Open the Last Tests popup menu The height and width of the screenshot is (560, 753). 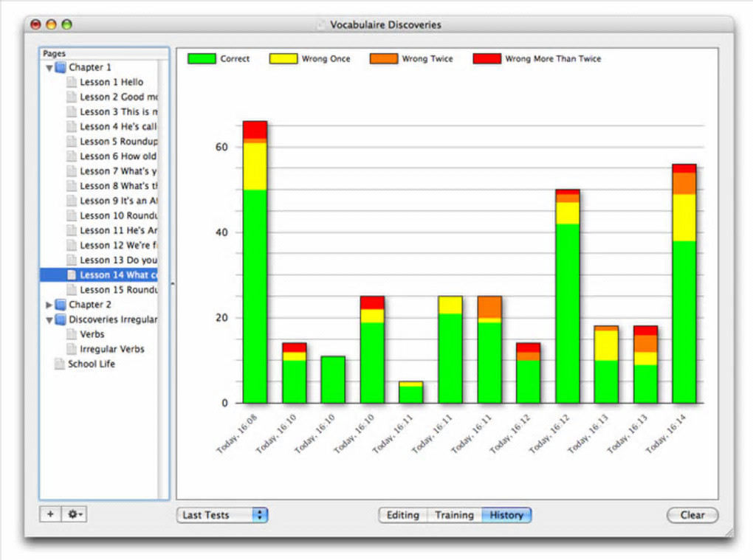click(x=222, y=515)
